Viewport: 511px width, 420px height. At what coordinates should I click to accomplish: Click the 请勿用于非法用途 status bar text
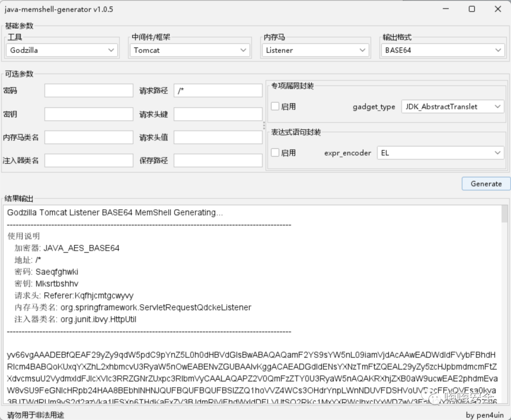[x=35, y=415]
